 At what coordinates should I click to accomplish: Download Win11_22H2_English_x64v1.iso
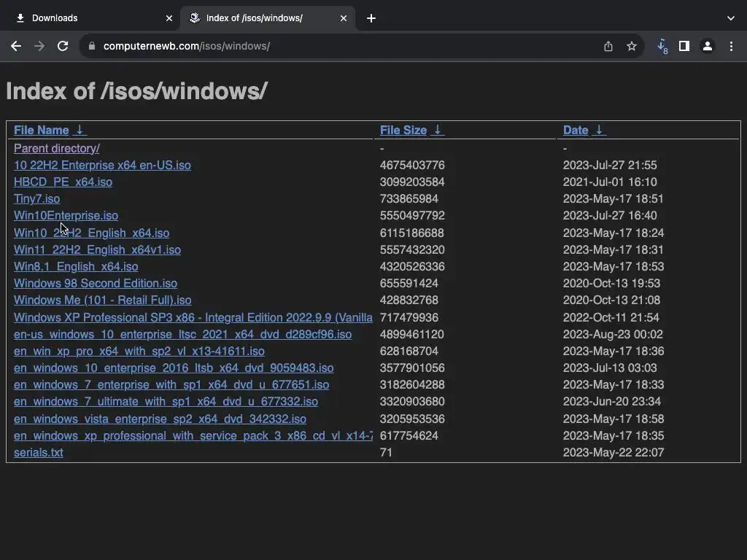click(97, 249)
